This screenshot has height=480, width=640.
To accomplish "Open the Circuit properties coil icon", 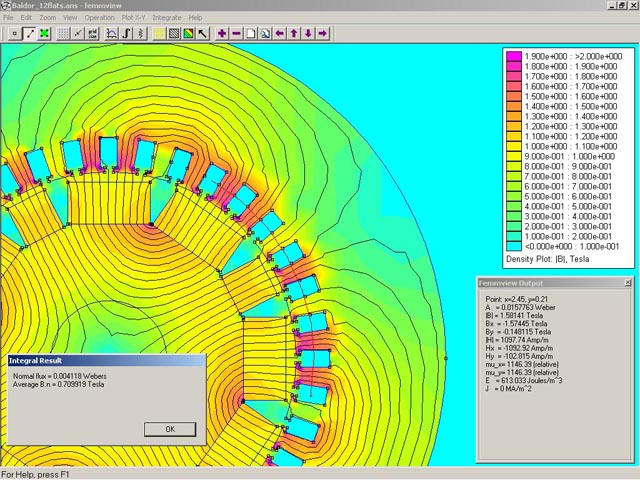I will 141,33.
